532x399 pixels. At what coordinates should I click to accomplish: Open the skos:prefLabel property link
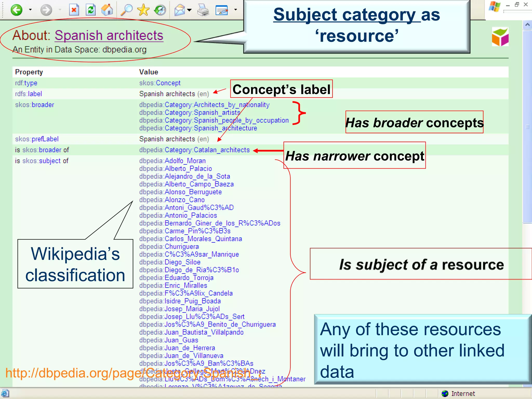click(x=37, y=139)
